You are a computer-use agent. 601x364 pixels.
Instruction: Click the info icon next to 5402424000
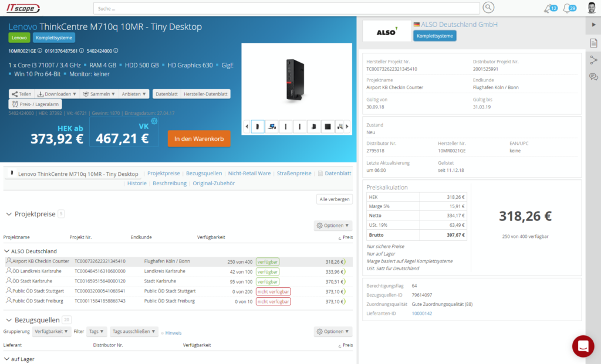(116, 50)
